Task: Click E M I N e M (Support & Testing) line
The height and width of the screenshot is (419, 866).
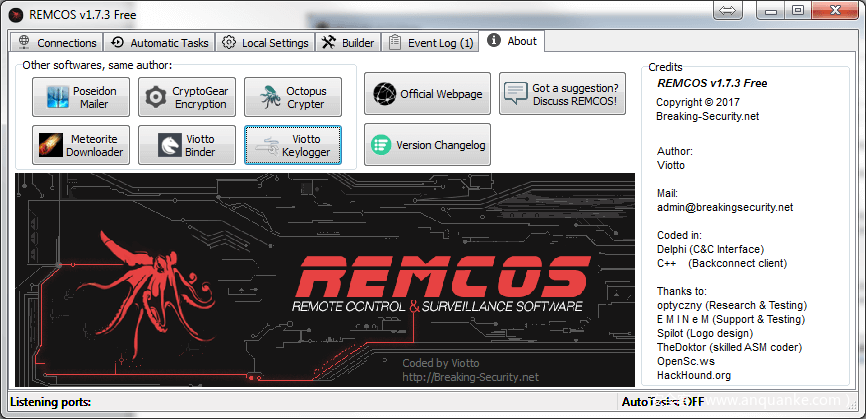Action: (731, 319)
